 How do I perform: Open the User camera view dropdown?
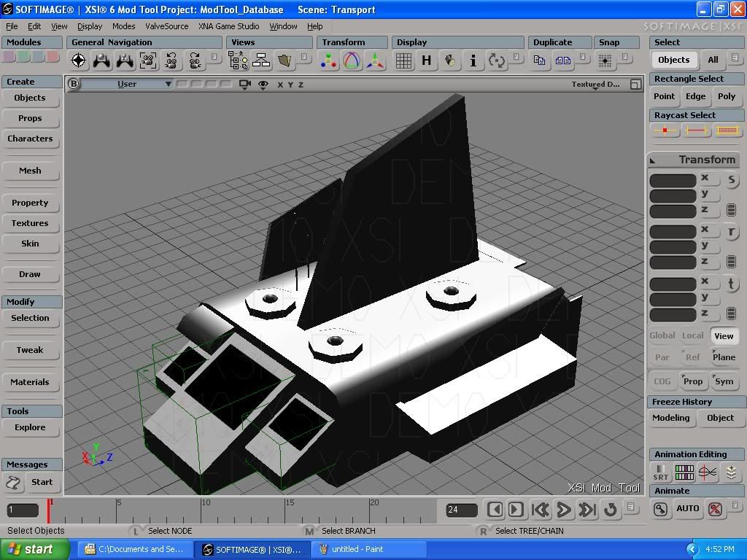(x=127, y=84)
